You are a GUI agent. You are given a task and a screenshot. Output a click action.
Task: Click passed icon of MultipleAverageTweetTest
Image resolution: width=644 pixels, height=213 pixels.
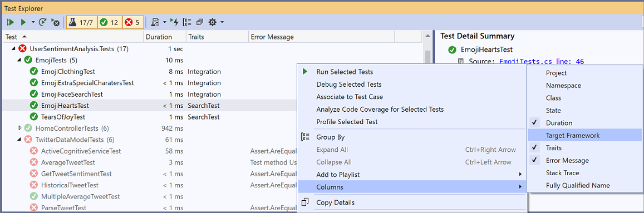click(x=34, y=196)
